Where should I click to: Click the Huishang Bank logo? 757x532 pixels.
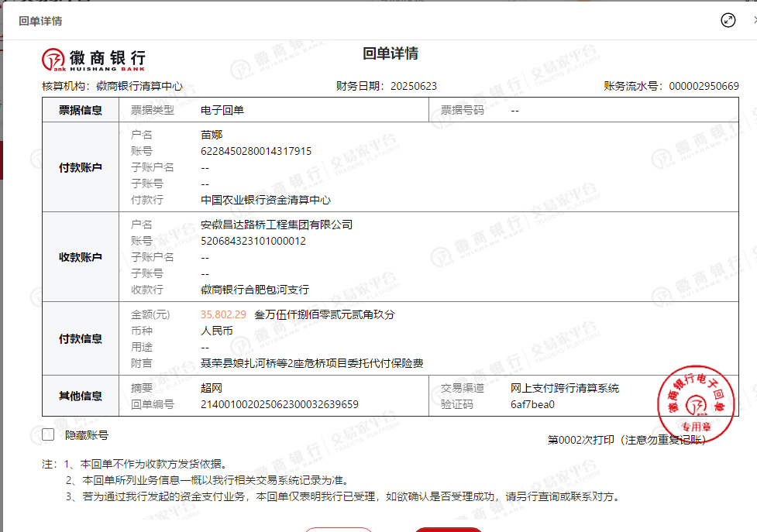(94, 59)
